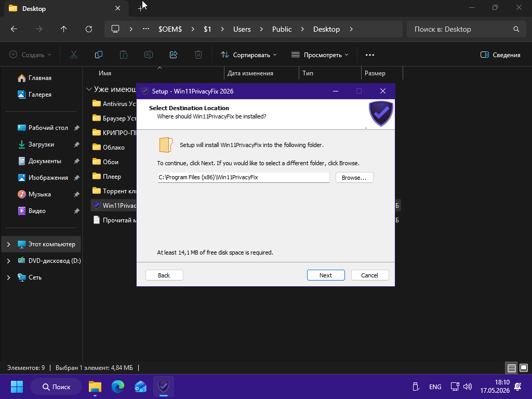This screenshot has height=399, width=532.
Task: Click $1 in the address breadcrumb
Action: point(207,29)
